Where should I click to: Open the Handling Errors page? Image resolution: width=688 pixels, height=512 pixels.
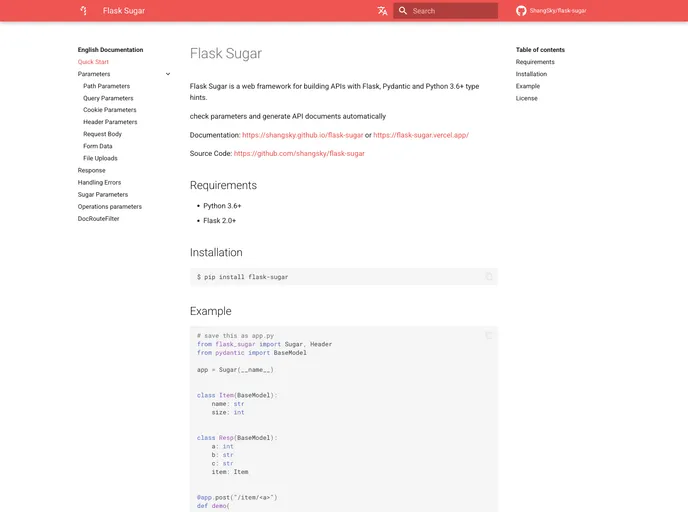99,182
